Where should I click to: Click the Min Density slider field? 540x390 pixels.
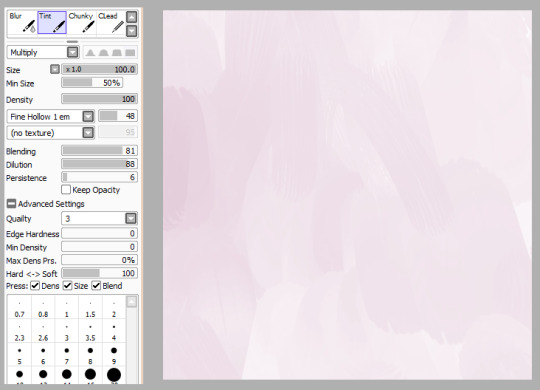pos(100,247)
